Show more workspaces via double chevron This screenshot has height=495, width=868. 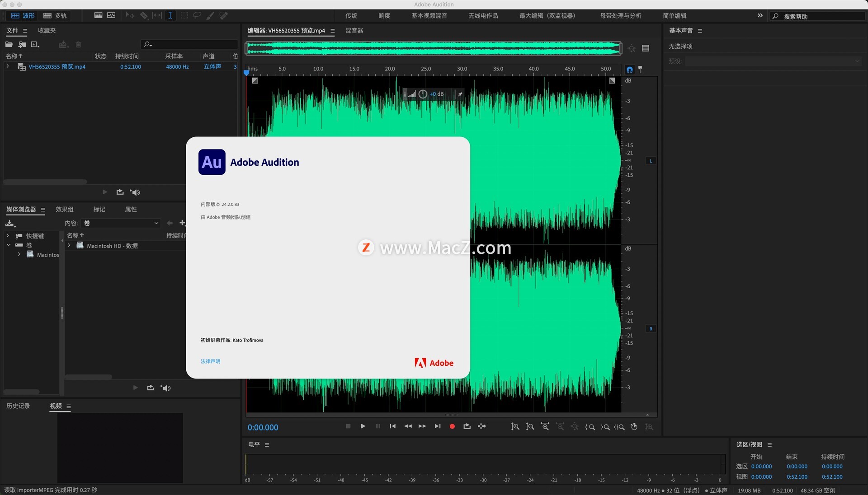(760, 15)
